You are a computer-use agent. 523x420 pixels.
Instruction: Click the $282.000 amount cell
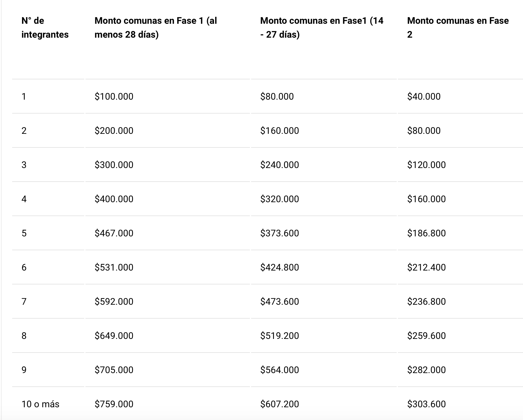[x=426, y=370]
